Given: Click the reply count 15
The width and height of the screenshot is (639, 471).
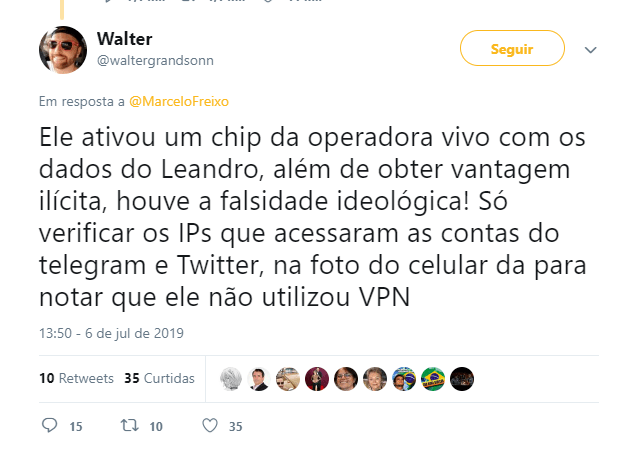Looking at the screenshot, I should pos(76,427).
